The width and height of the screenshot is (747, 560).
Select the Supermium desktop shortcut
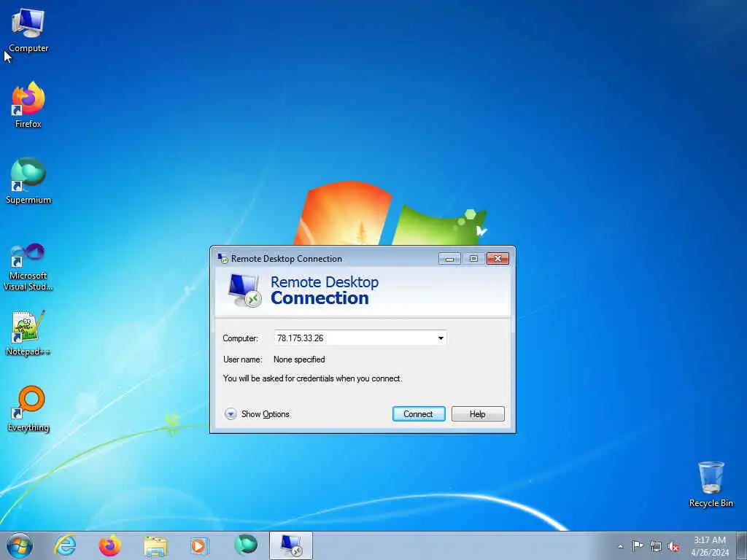(28, 181)
